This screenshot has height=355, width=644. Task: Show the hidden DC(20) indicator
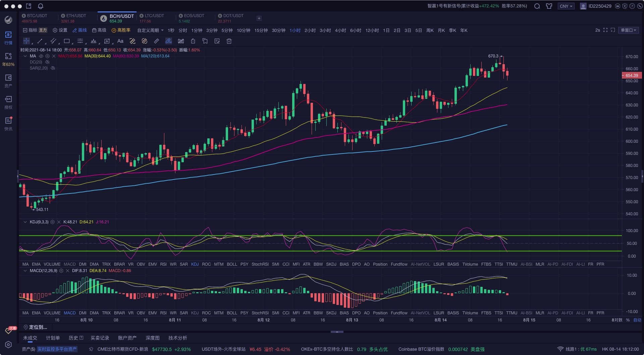[47, 62]
